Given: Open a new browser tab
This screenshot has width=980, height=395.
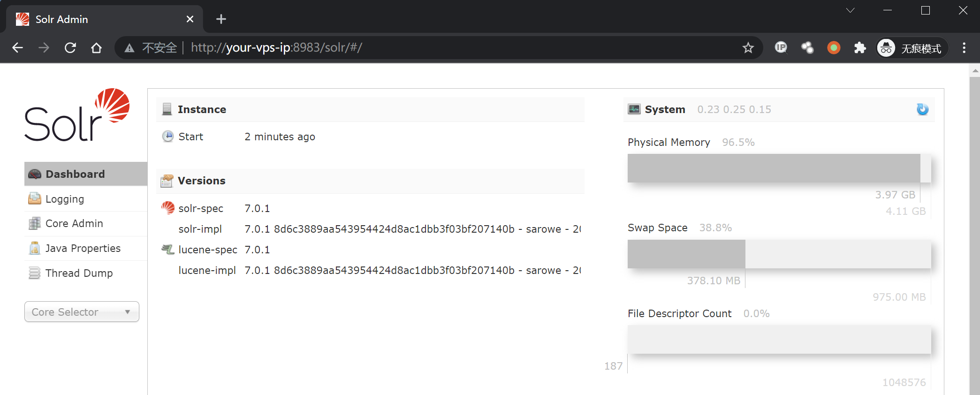Looking at the screenshot, I should point(221,19).
